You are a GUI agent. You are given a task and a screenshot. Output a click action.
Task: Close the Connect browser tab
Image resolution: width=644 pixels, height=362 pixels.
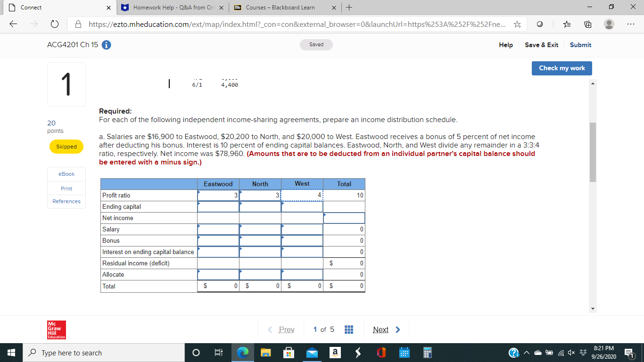[108, 8]
